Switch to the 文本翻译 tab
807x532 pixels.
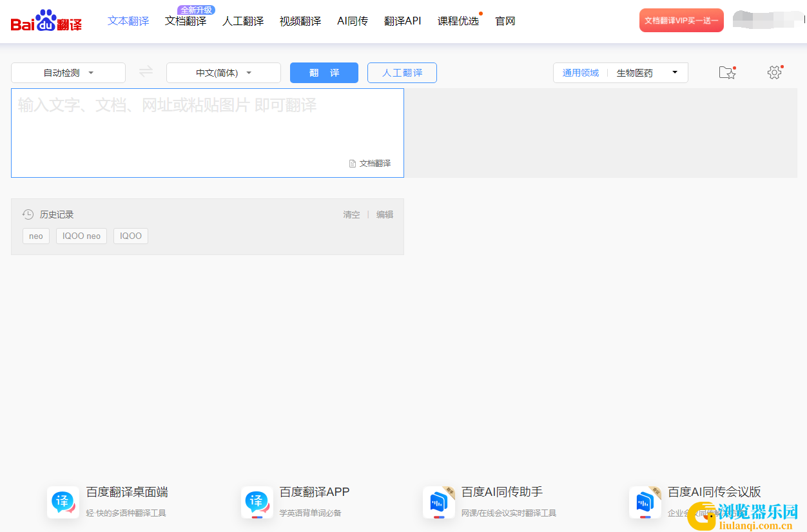(128, 21)
